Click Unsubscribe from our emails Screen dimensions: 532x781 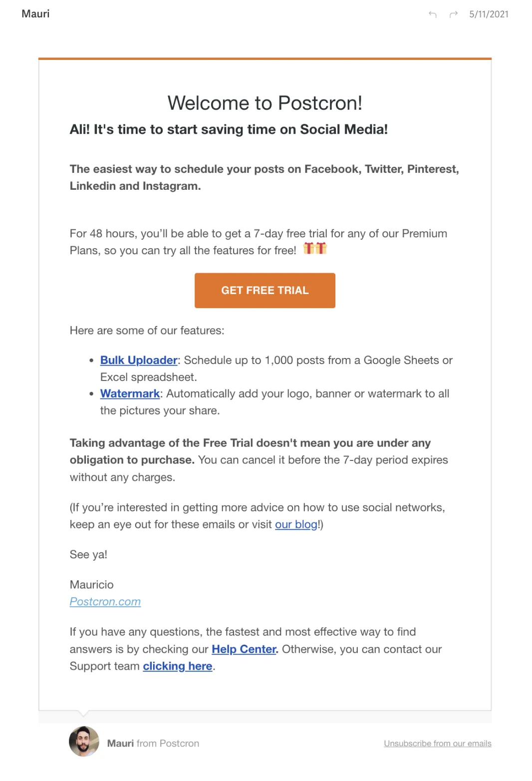[438, 744]
